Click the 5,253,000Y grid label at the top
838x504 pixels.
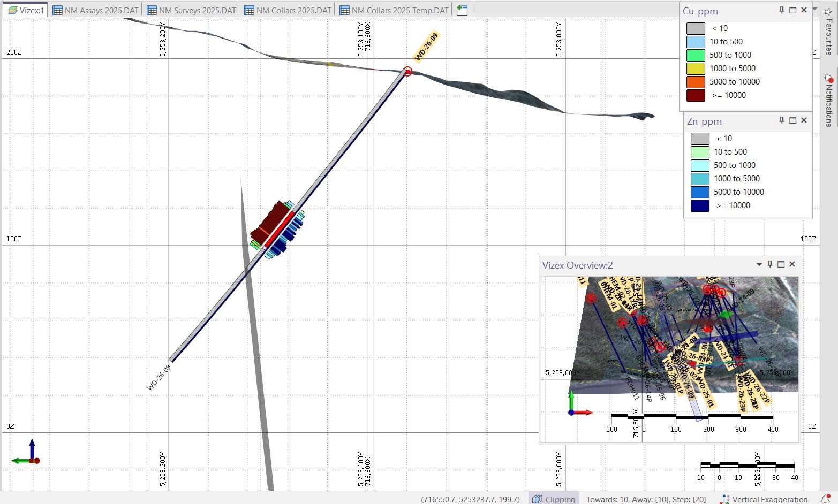(x=559, y=39)
